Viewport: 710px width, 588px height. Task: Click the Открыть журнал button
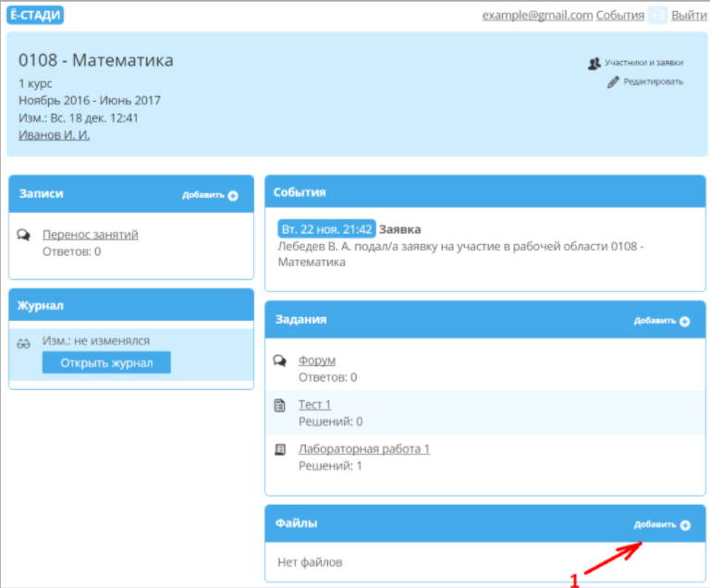coord(106,362)
